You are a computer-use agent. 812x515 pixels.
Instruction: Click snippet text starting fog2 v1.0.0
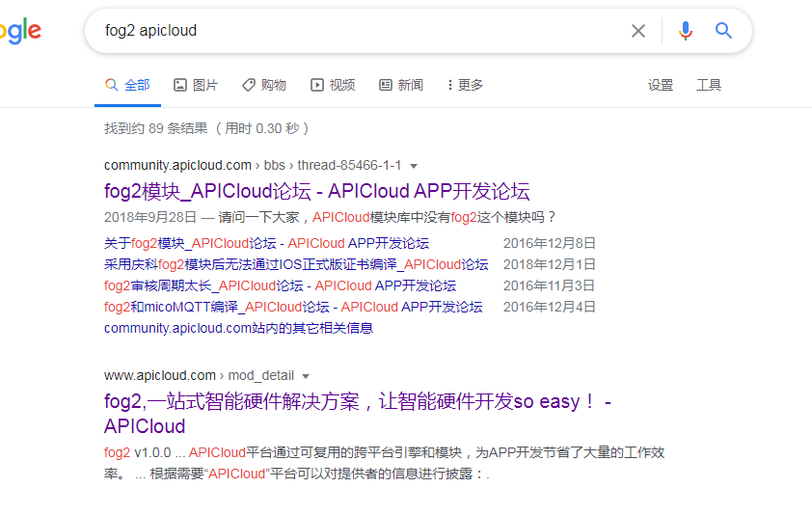[x=384, y=463]
